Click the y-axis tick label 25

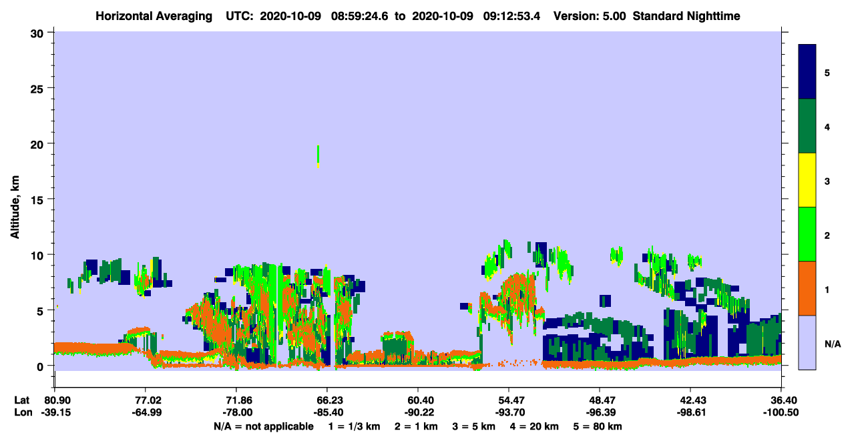coord(39,88)
